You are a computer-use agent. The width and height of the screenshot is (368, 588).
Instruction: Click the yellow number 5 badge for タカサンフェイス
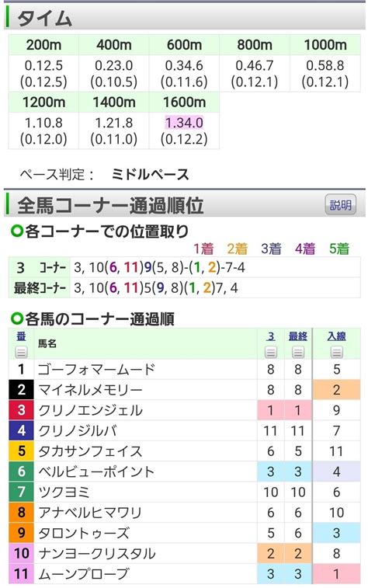(x=22, y=451)
